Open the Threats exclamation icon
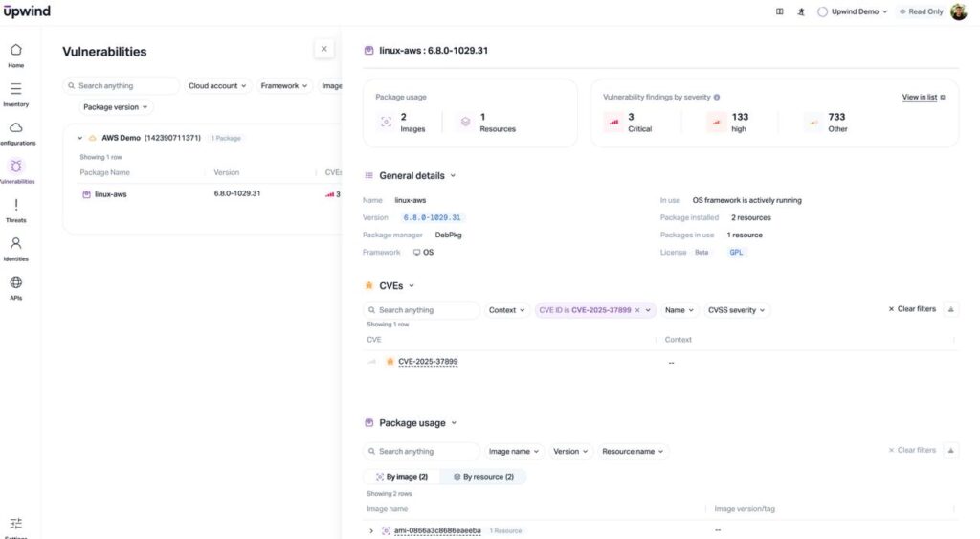This screenshot has height=539, width=980. click(16, 205)
